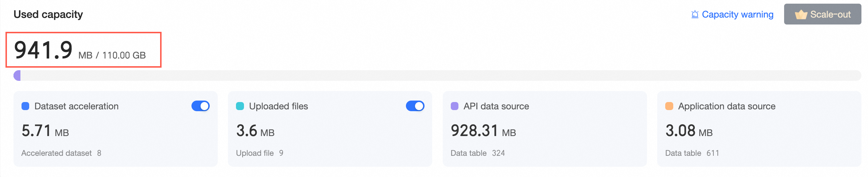Click the purple segment of the capacity bar
Viewport: 868px width, 177px height.
coord(17,76)
